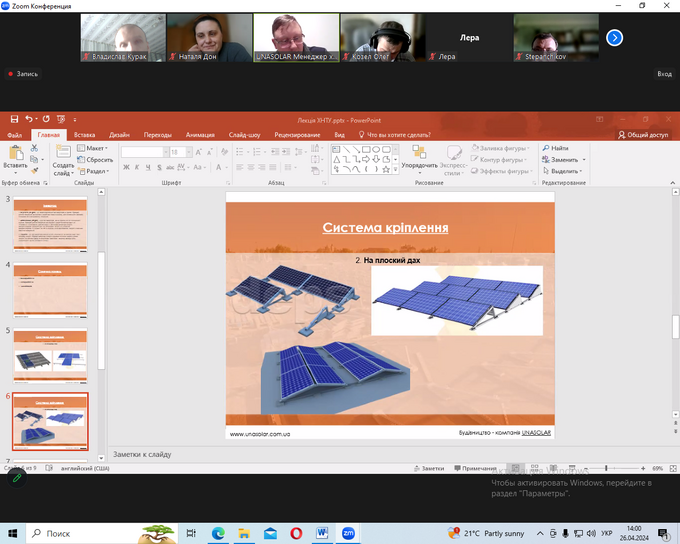Toggle the Notes (Заметки) pane

click(x=428, y=468)
